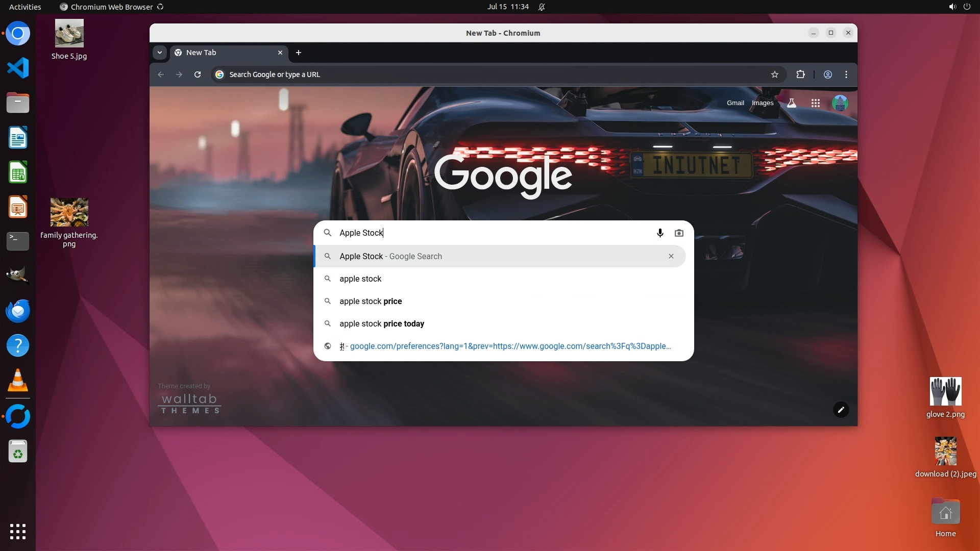Open a new tab with plus button

[299, 53]
